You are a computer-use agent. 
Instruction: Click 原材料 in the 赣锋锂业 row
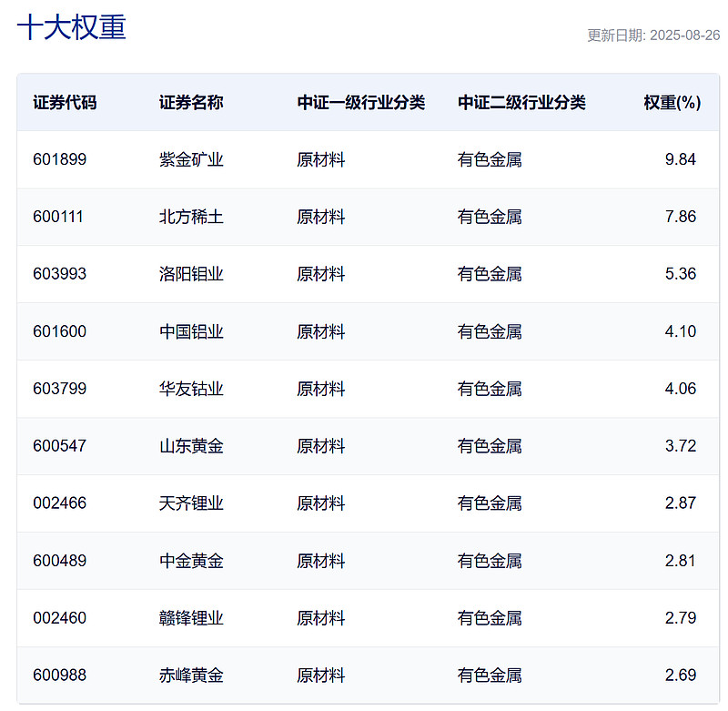[321, 617]
